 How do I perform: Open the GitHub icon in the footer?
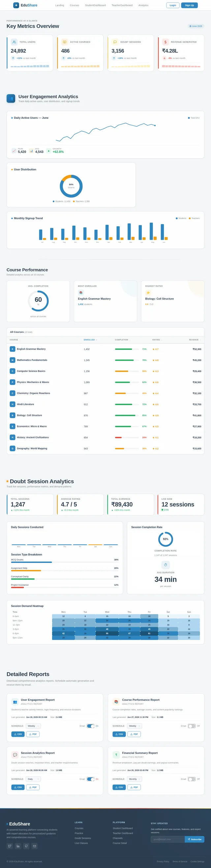[26, 846]
